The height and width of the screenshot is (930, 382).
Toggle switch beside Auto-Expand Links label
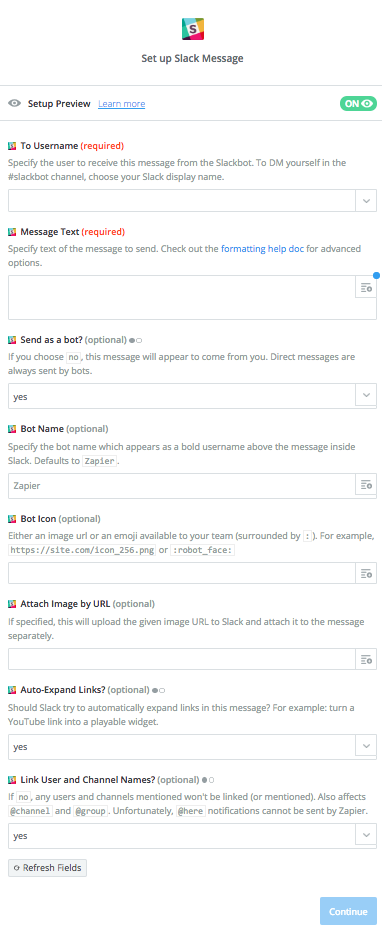click(x=158, y=690)
